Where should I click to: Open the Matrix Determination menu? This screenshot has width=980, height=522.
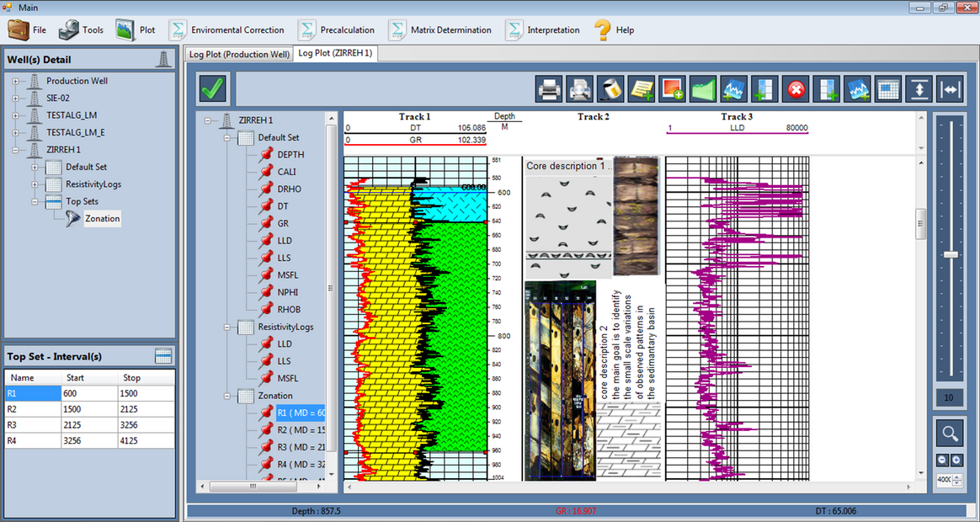coord(439,30)
